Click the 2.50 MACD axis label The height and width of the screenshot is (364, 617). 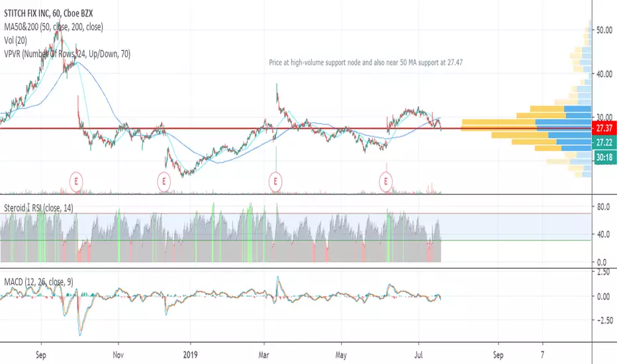click(603, 272)
